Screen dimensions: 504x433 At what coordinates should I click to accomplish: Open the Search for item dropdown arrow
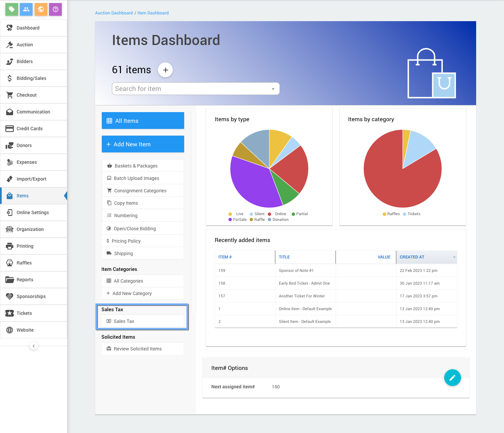[x=273, y=89]
